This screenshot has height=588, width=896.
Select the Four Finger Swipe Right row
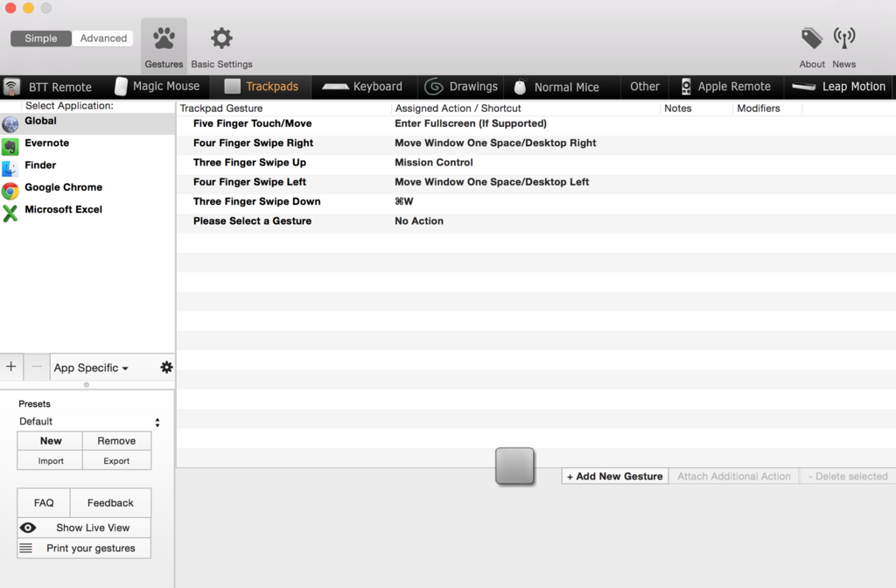pyautogui.click(x=536, y=143)
